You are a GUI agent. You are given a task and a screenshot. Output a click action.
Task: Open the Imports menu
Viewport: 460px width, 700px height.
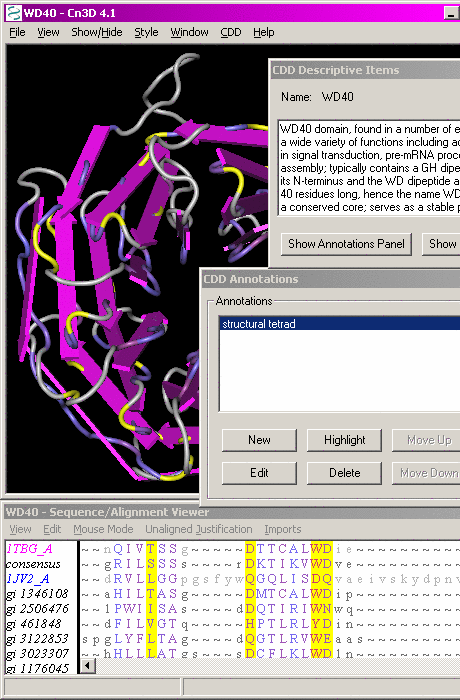pyautogui.click(x=283, y=529)
